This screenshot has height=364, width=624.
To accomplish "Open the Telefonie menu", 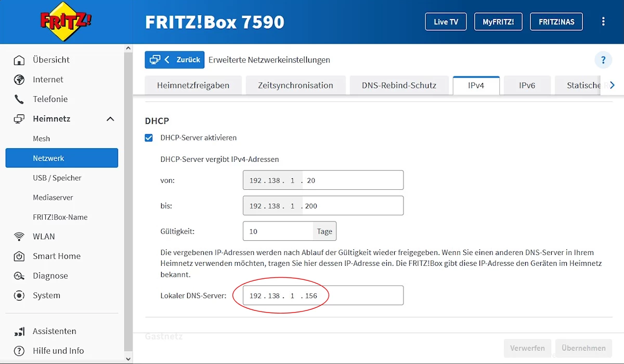I will (x=50, y=99).
